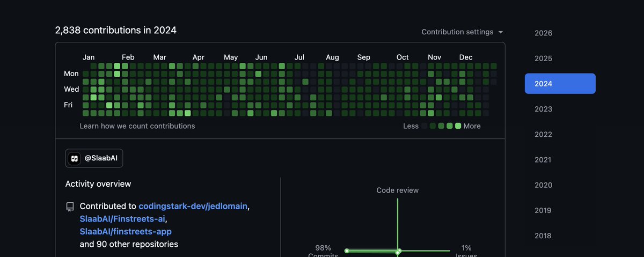Select the highlighted 2024 year tab
The width and height of the screenshot is (644, 257).
tap(560, 84)
